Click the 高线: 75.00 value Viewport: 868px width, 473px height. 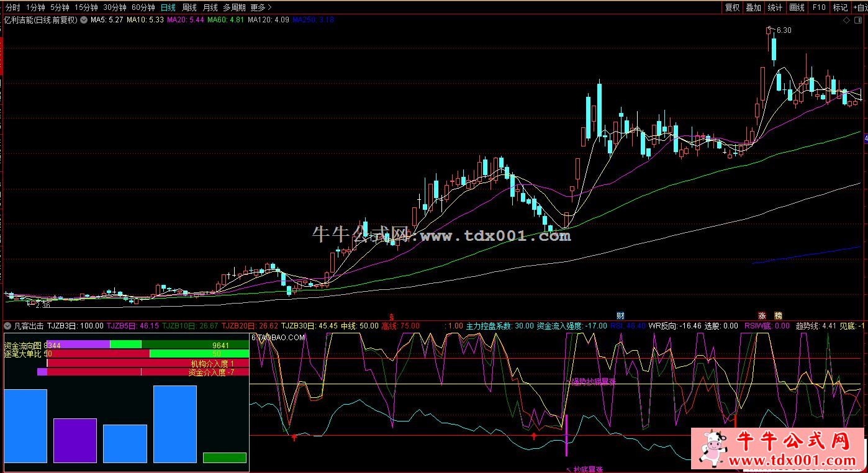coord(400,325)
